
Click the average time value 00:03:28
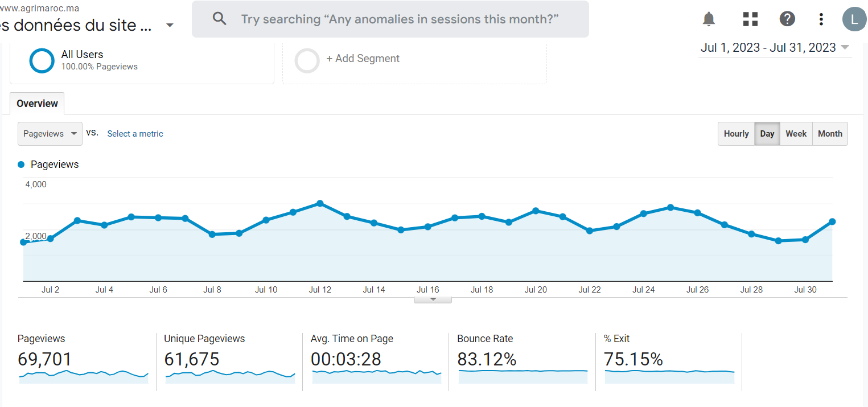[x=346, y=360]
